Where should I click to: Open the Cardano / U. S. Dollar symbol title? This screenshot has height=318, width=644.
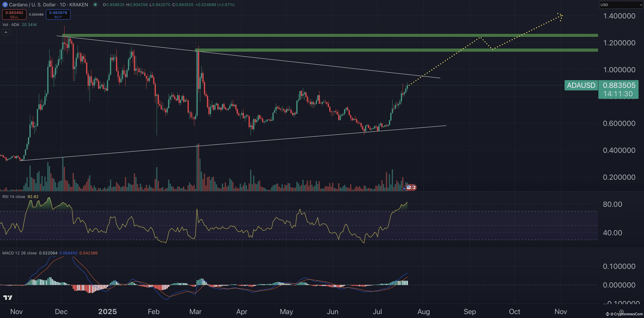(x=48, y=5)
